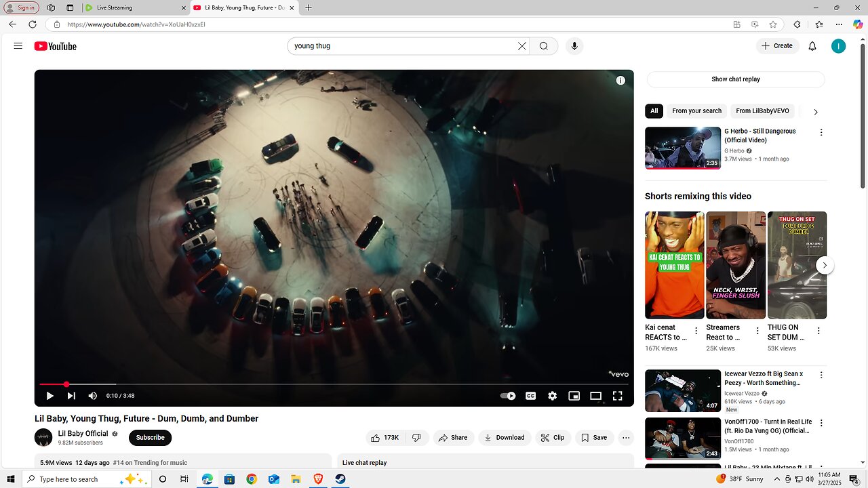Add this page to favorites star
The height and width of the screenshot is (488, 868).
[773, 24]
